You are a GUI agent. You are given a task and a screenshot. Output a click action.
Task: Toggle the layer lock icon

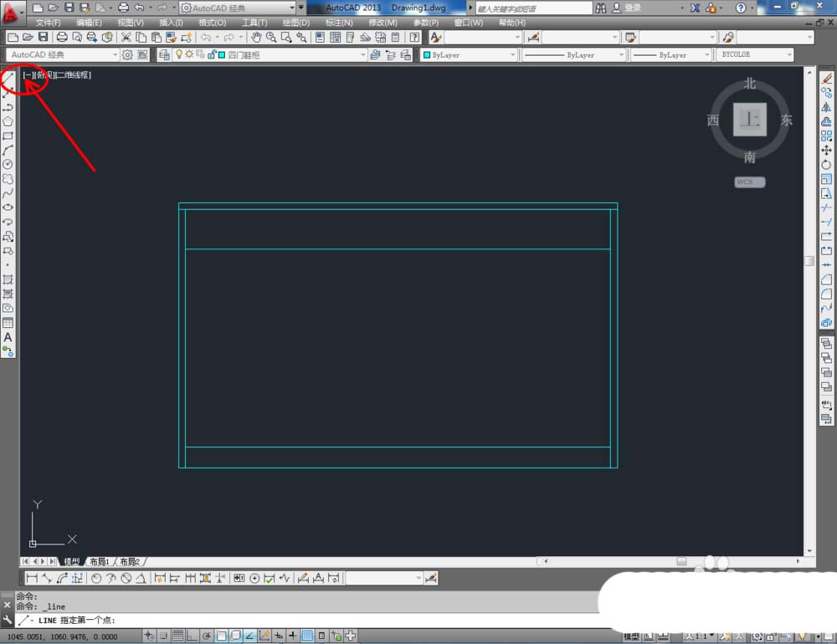pyautogui.click(x=212, y=54)
